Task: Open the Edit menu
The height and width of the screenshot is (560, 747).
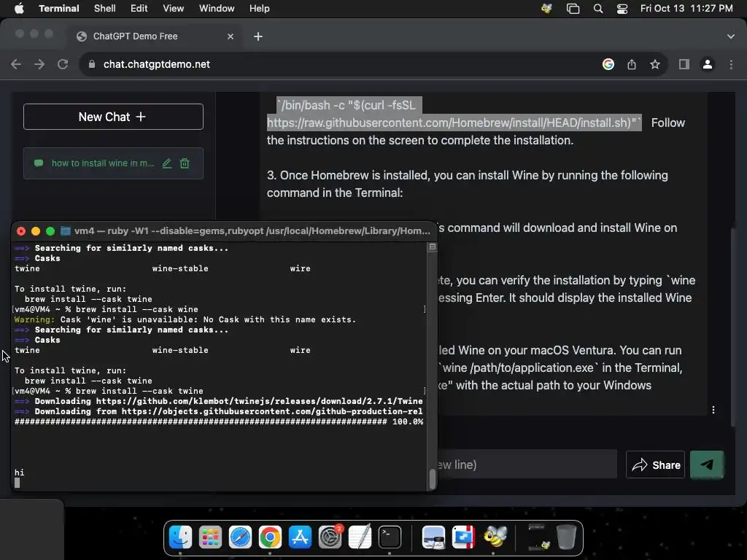Action: (139, 9)
